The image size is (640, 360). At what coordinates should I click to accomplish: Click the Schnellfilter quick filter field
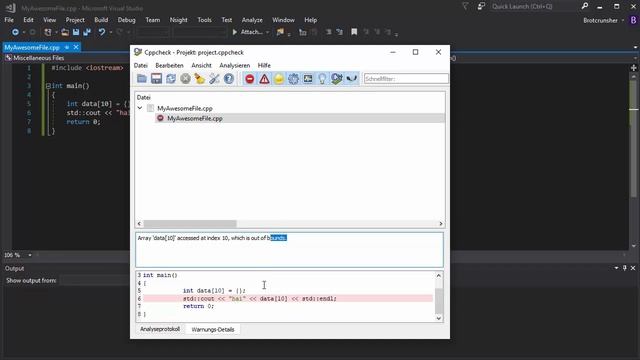click(x=406, y=79)
